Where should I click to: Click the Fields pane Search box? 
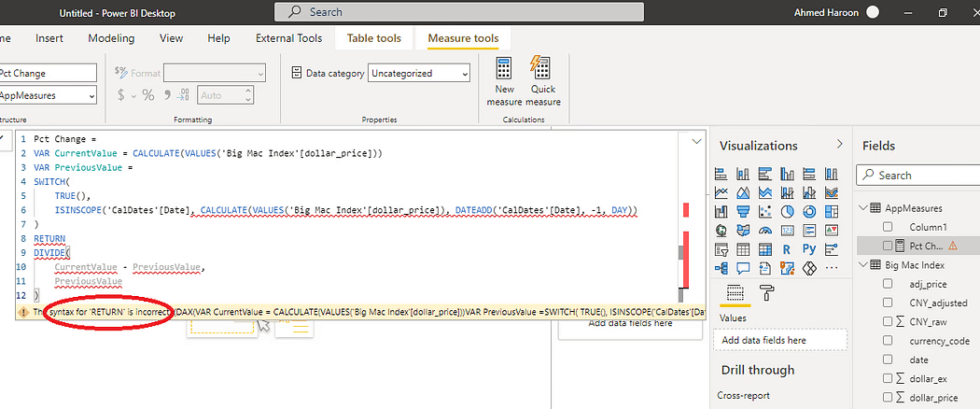tap(917, 176)
